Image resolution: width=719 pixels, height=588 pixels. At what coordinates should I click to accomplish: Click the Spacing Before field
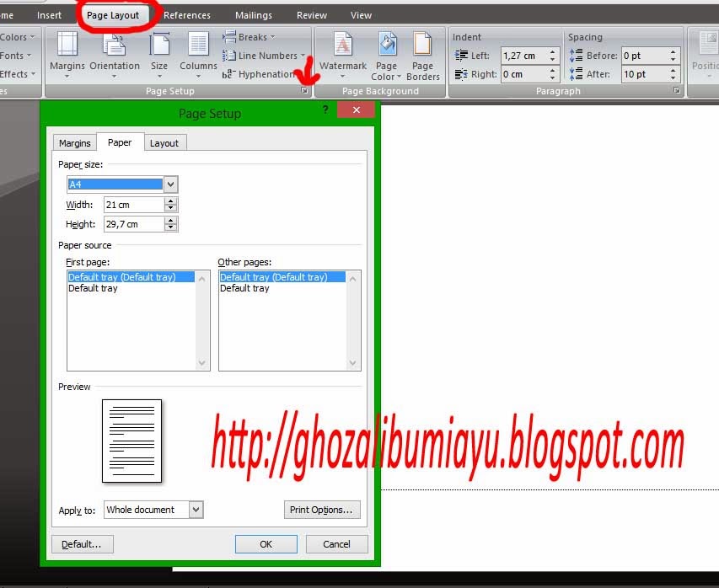coord(644,56)
